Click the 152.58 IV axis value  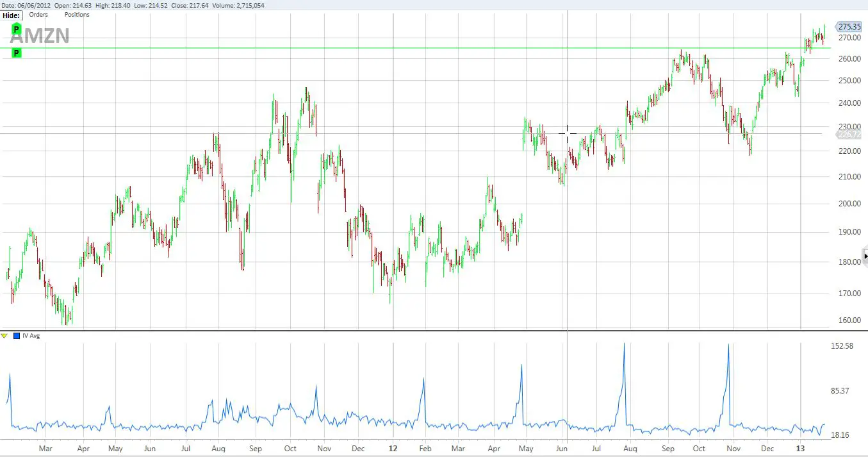click(x=841, y=346)
